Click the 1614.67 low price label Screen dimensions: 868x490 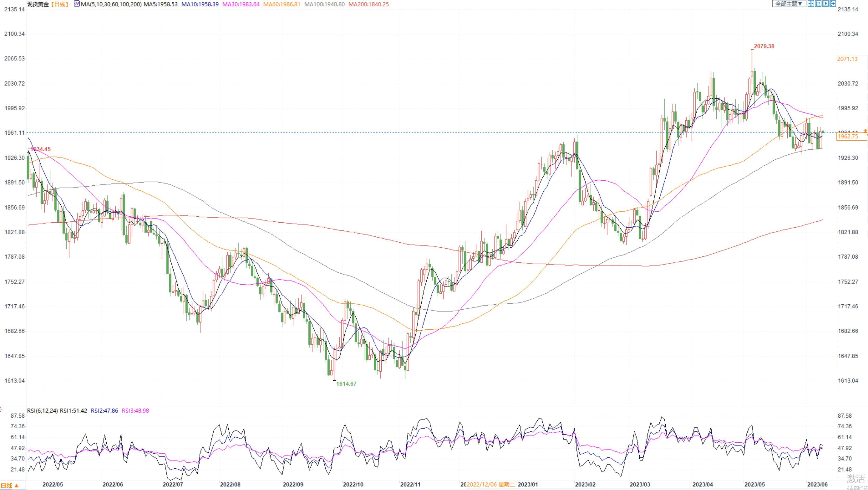pyautogui.click(x=346, y=384)
